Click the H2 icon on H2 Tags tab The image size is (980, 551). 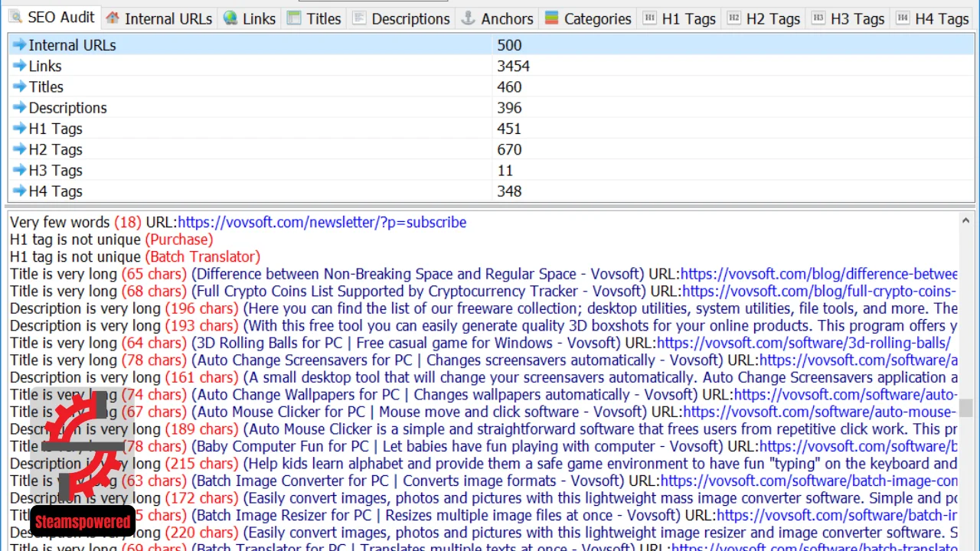733,18
